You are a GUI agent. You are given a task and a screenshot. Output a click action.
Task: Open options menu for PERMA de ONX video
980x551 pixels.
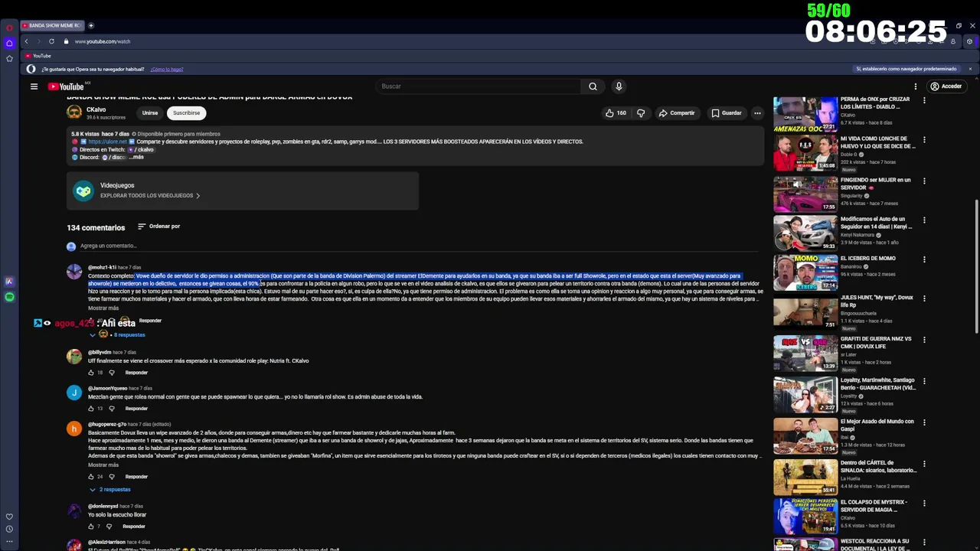[924, 100]
